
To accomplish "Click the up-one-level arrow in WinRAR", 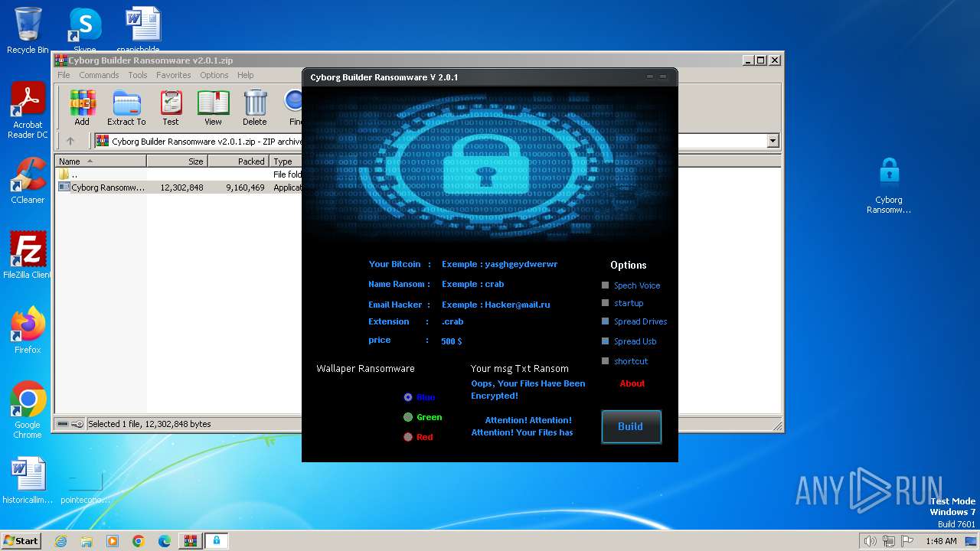I will click(70, 141).
